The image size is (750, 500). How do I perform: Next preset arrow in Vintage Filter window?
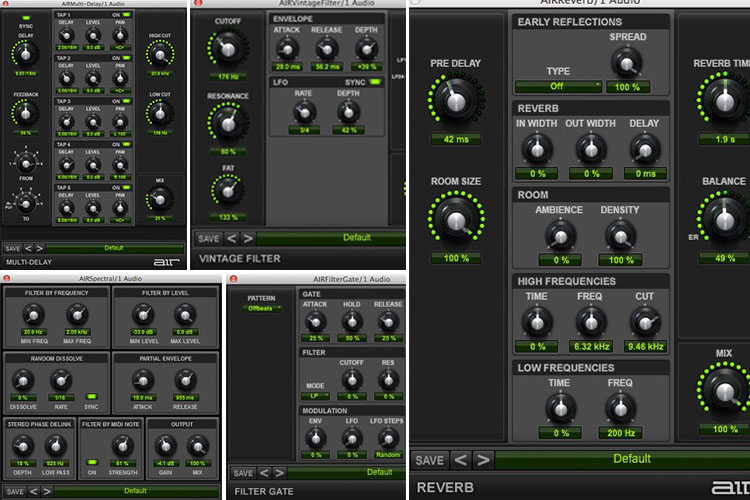[248, 238]
